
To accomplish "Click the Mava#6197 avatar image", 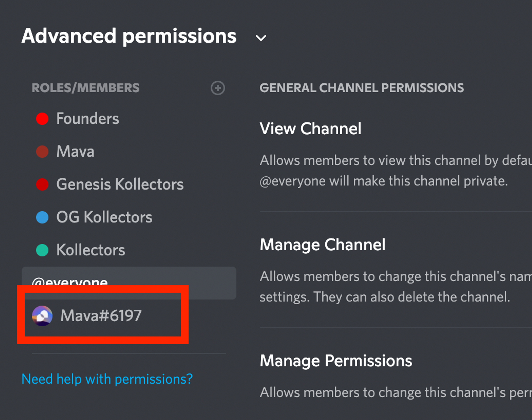I will tap(42, 316).
